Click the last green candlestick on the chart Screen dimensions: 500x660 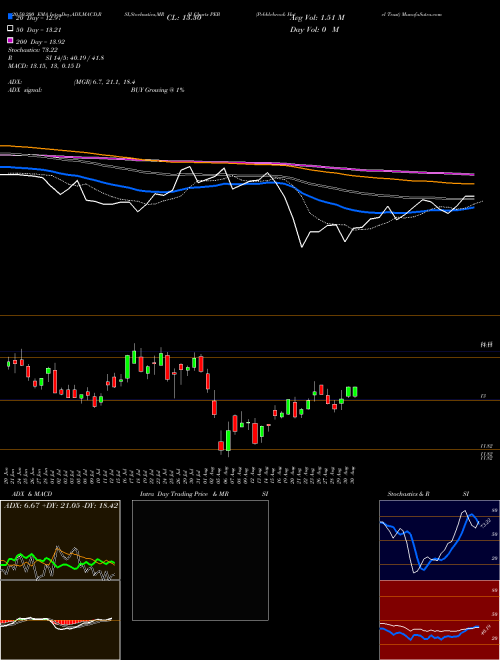[x=355, y=392]
